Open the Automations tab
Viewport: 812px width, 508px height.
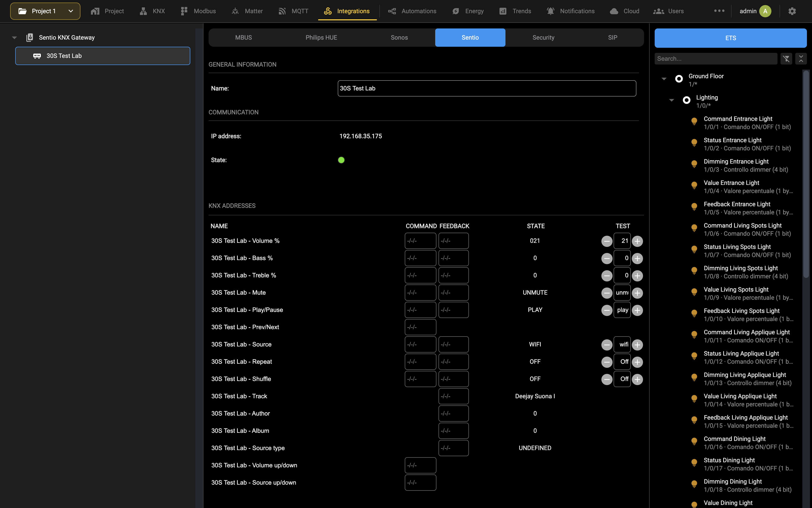[412, 11]
